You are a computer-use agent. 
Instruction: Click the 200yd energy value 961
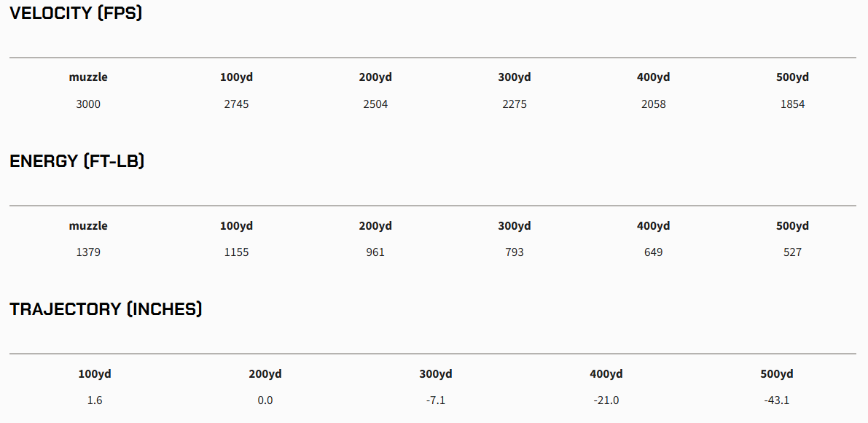coord(375,252)
